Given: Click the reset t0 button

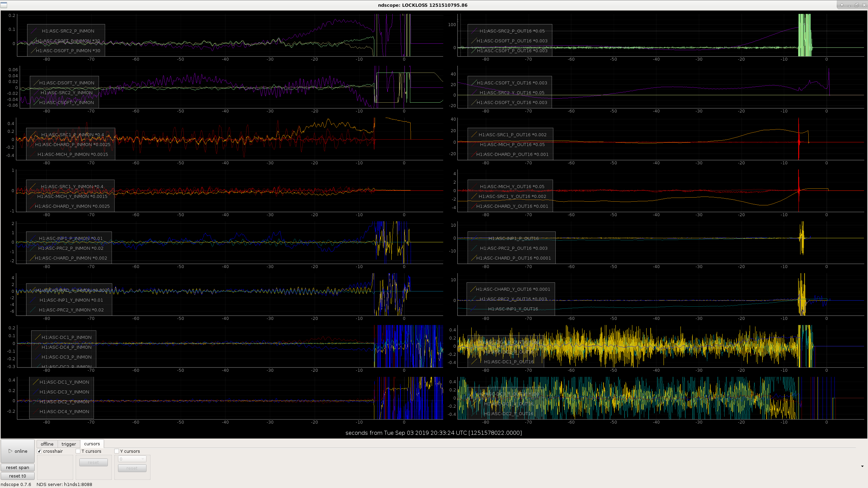Looking at the screenshot, I should pyautogui.click(x=18, y=476).
